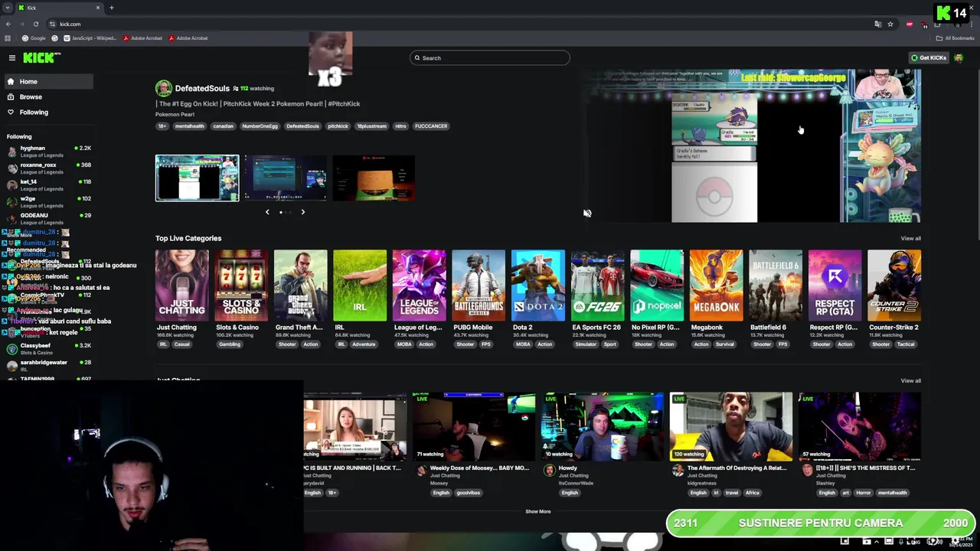Open DefeatedSouls channel name
This screenshot has height=551, width=980.
[x=202, y=89]
